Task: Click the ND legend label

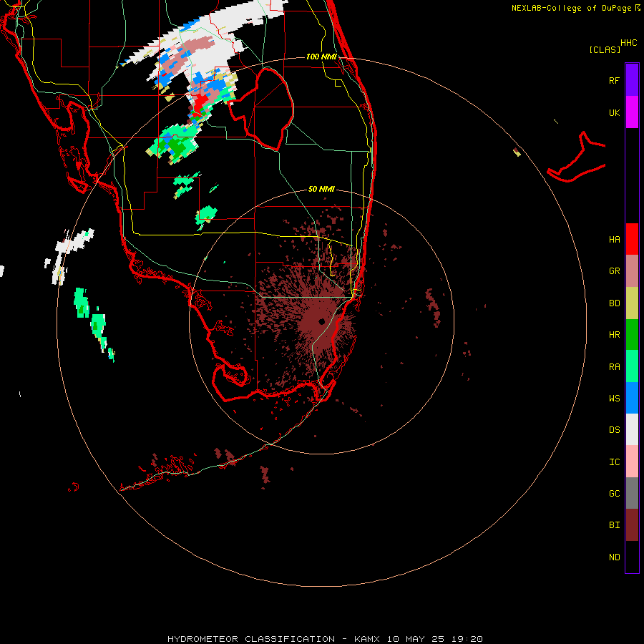Action: point(614,557)
